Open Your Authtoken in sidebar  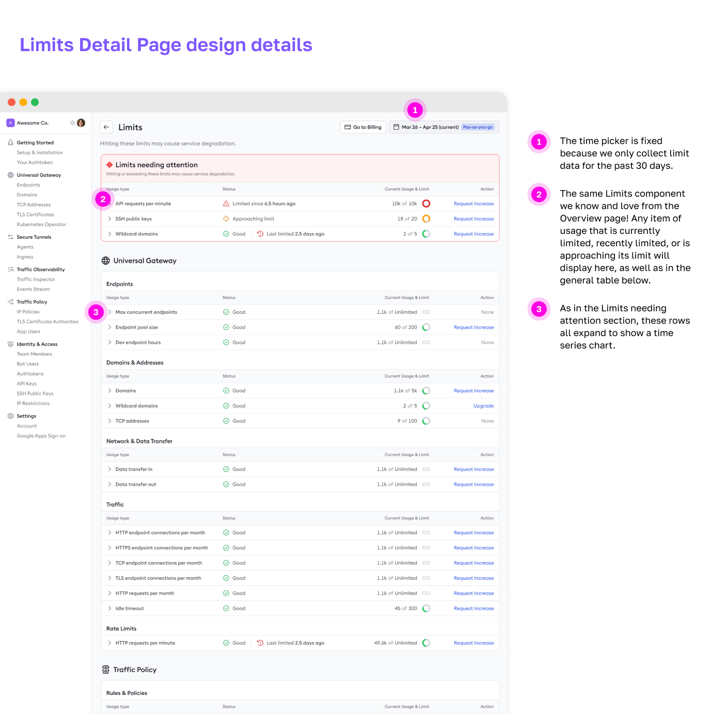35,163
